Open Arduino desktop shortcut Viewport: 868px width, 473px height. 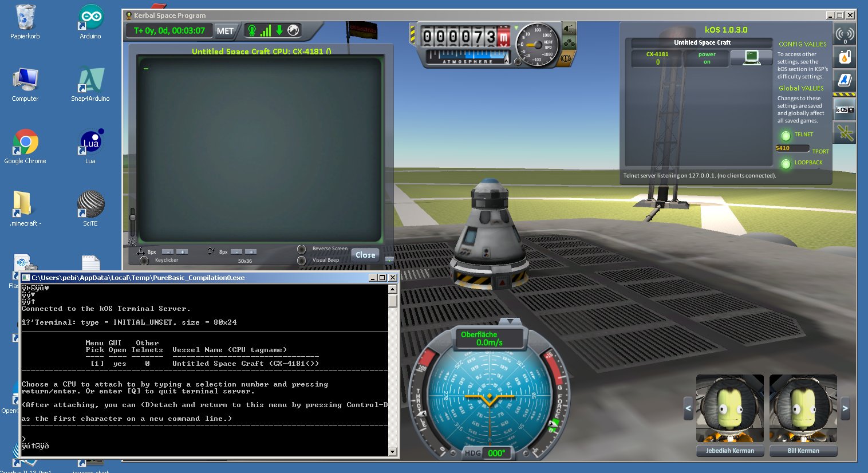click(x=90, y=22)
